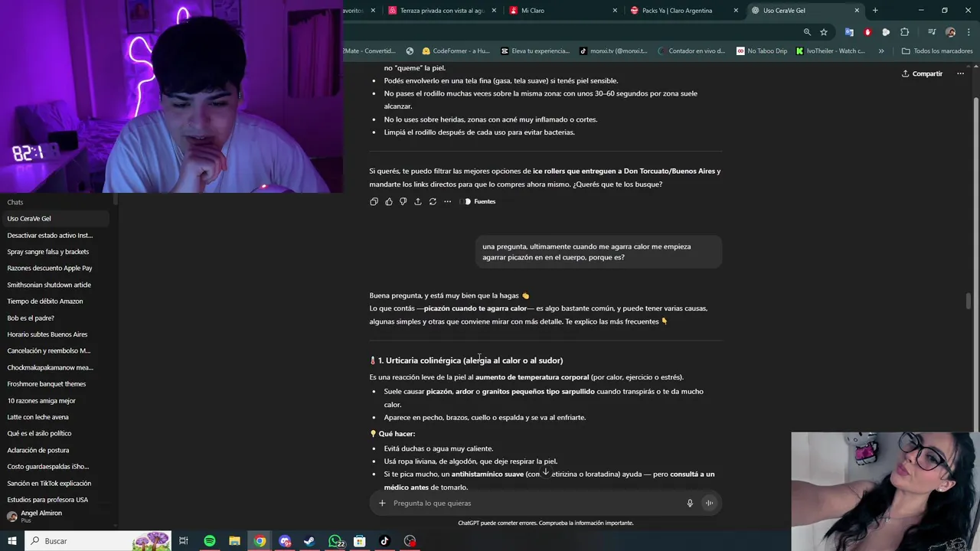Open the 'Razones descuento Apple Pay' chat

pyautogui.click(x=55, y=268)
